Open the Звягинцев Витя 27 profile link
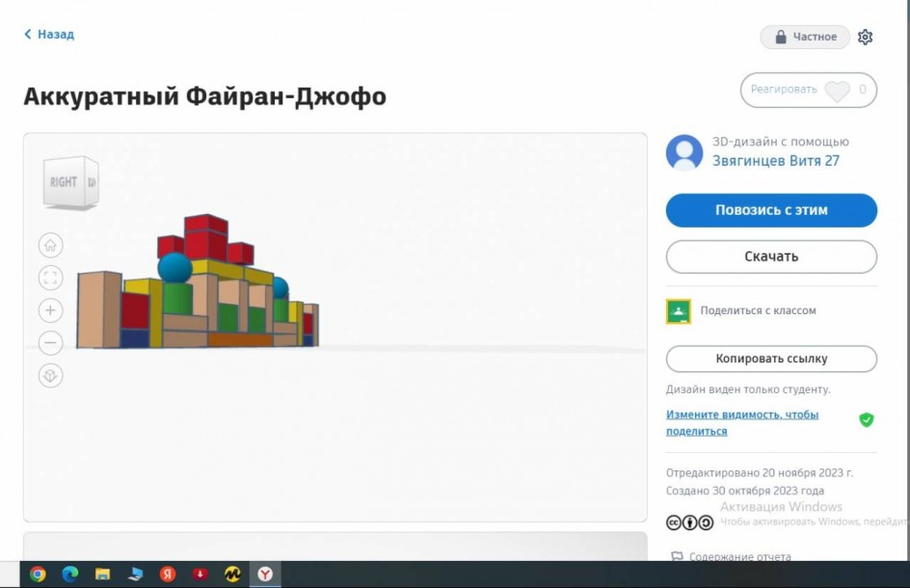Screen dimensions: 910x588 pyautogui.click(x=776, y=161)
